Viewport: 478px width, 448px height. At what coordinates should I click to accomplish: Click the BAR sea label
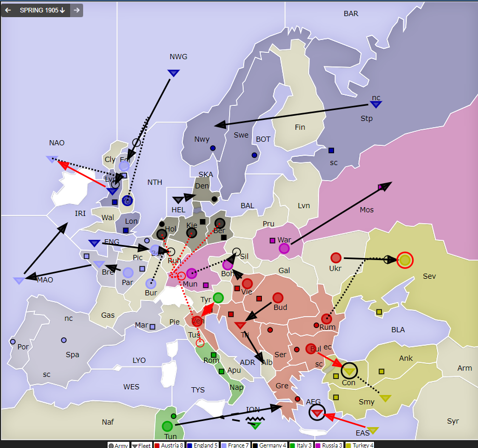pyautogui.click(x=351, y=13)
